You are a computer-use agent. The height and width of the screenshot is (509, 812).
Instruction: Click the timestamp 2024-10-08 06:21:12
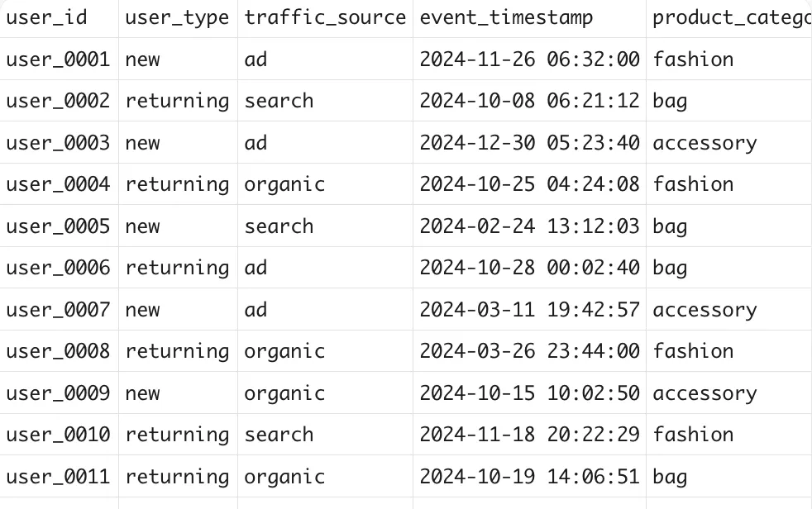pyautogui.click(x=529, y=101)
